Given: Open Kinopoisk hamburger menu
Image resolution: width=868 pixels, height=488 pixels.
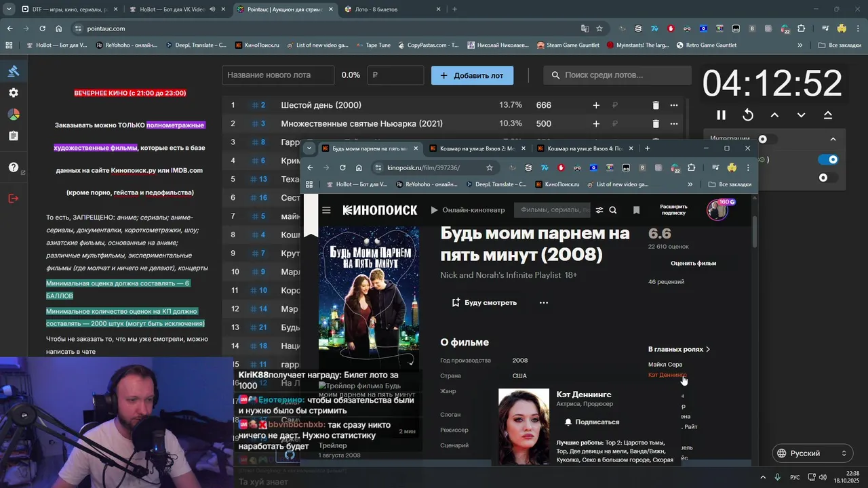Looking at the screenshot, I should pos(326,210).
